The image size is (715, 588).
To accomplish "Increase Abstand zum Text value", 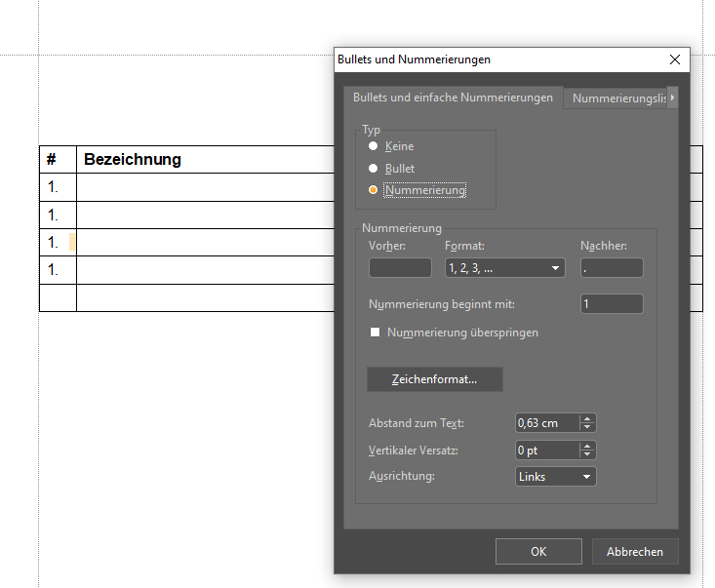I will point(587,419).
